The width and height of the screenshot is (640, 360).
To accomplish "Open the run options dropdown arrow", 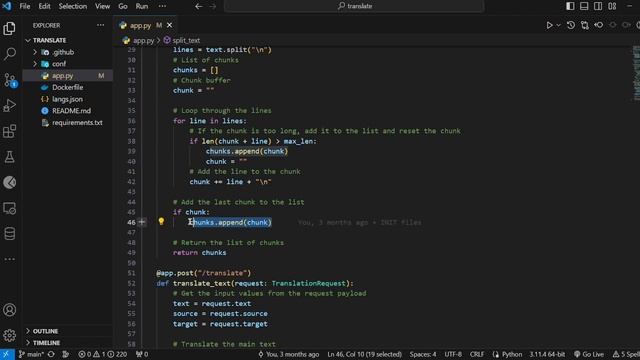I will point(558,25).
